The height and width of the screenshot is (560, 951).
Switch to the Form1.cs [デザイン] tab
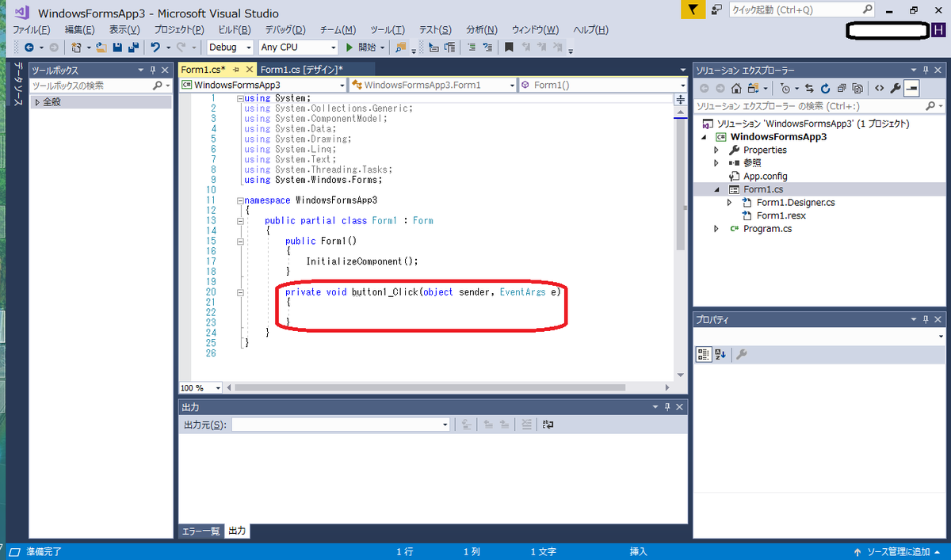301,70
